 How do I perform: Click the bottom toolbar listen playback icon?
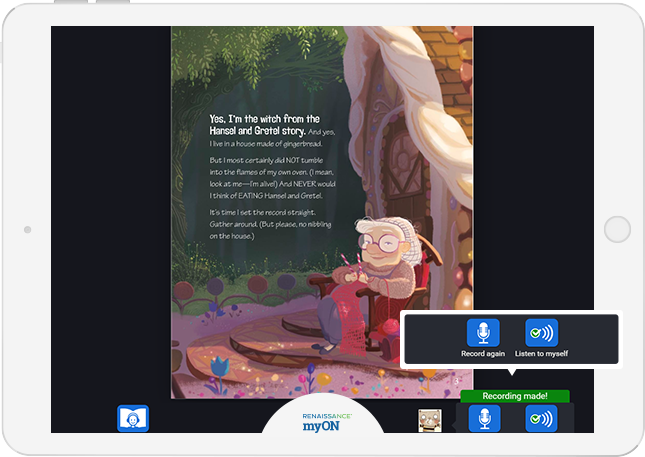click(x=541, y=418)
